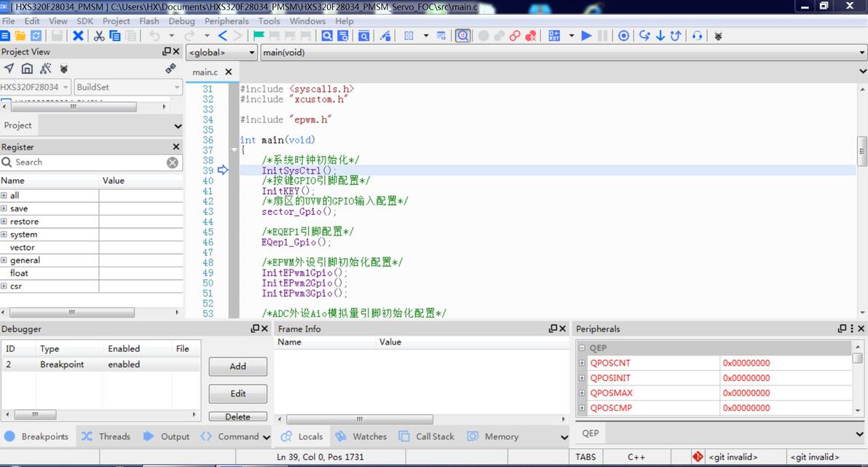Collapse the QEP peripheral group
This screenshot has height=467, width=868.
click(x=583, y=348)
